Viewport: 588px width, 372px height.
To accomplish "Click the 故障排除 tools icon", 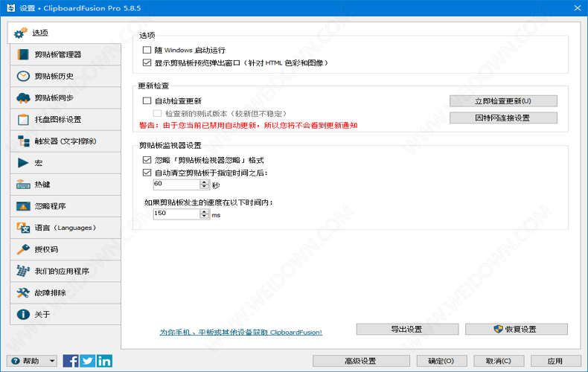I will pyautogui.click(x=23, y=292).
